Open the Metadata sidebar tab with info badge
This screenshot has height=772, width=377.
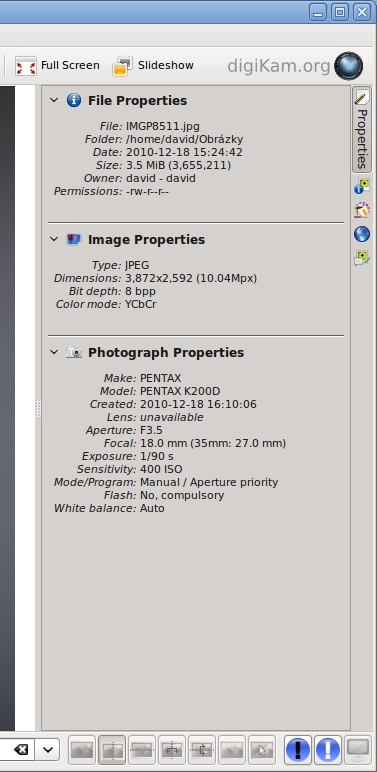[362, 186]
